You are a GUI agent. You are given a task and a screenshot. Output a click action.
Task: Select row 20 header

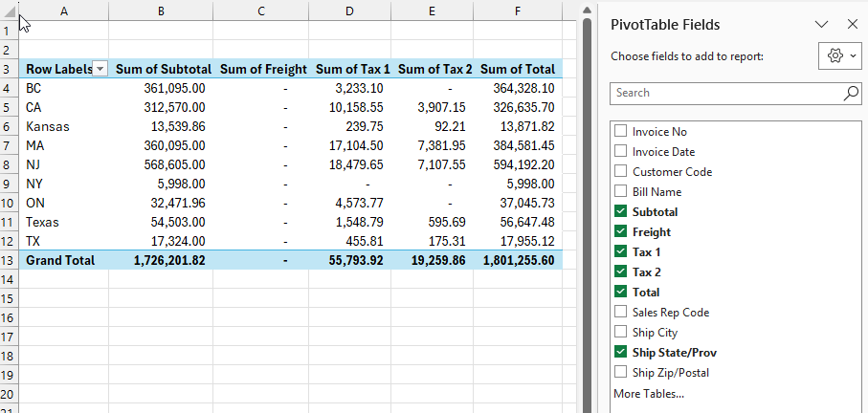[x=10, y=394]
